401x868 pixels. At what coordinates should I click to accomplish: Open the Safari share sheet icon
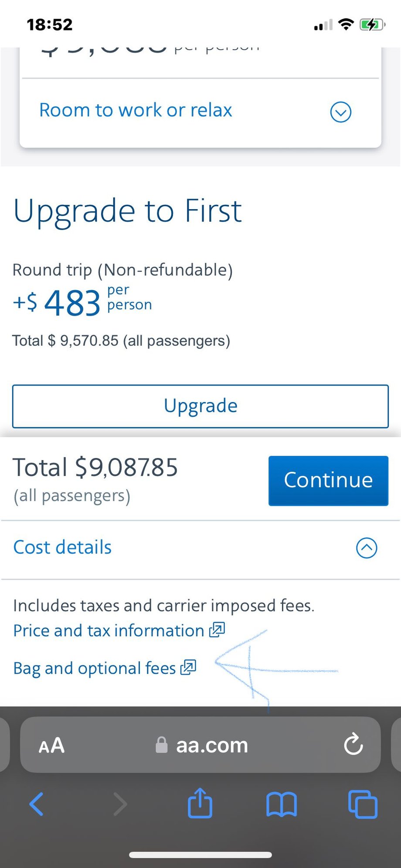(x=200, y=803)
